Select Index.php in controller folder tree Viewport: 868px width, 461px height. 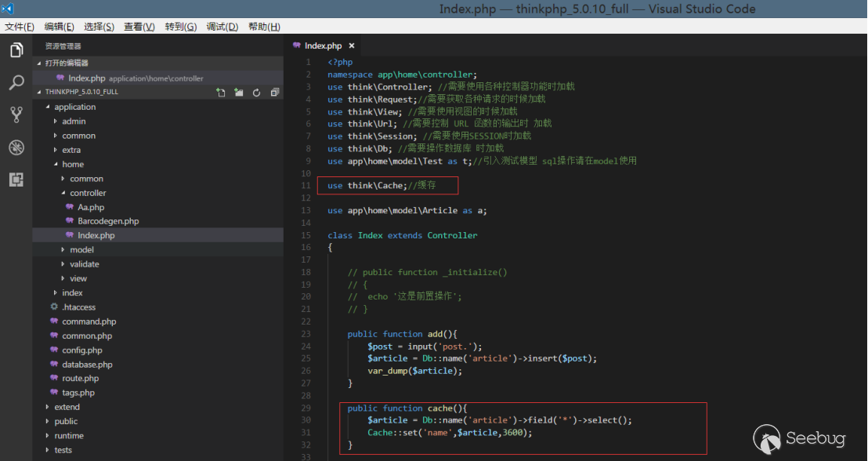[x=157, y=235]
